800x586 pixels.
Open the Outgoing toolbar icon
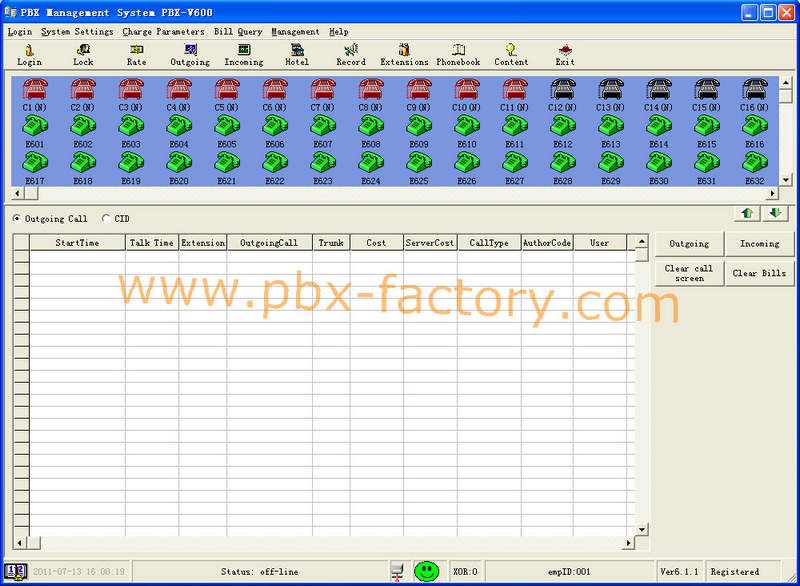coord(190,55)
